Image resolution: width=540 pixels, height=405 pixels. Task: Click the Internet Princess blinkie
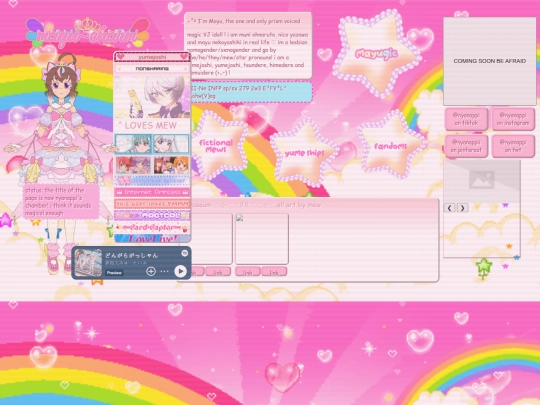click(x=152, y=192)
